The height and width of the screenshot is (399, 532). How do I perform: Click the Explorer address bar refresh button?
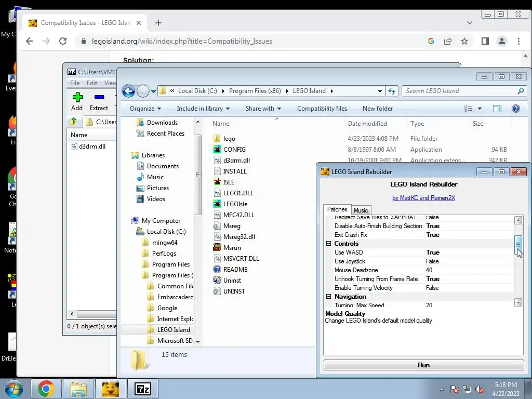(392, 91)
